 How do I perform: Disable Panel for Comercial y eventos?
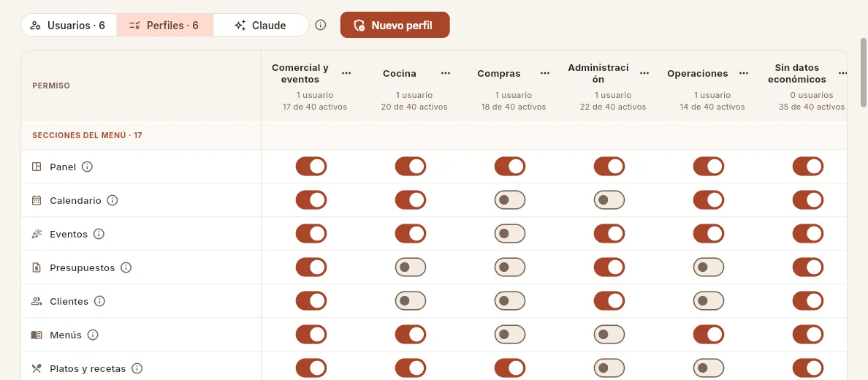point(311,166)
